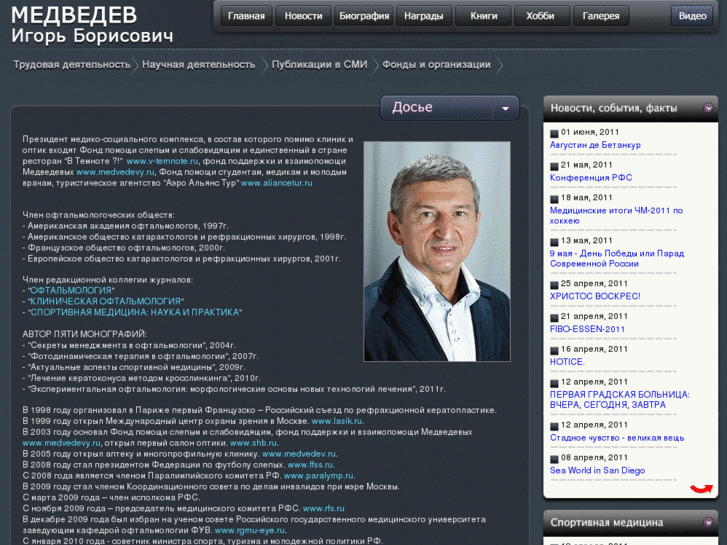Select Публикации в СМИ submenu link
The image size is (727, 545).
point(319,64)
